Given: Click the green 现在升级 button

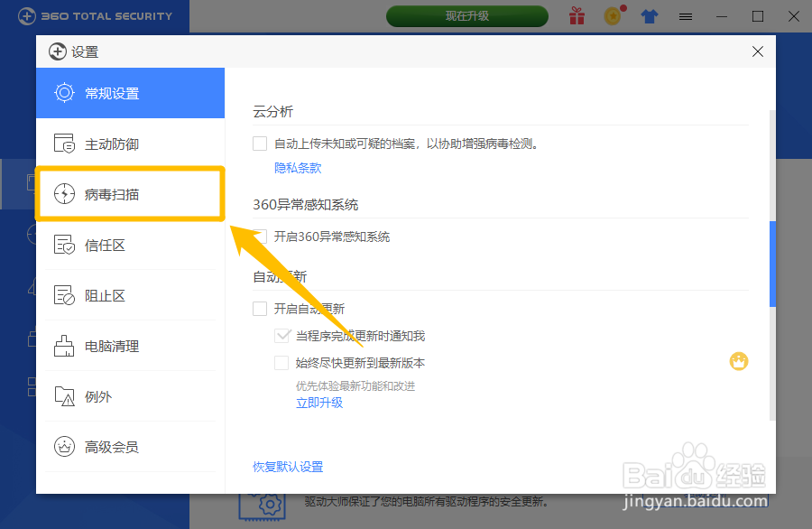Looking at the screenshot, I should pos(467,16).
